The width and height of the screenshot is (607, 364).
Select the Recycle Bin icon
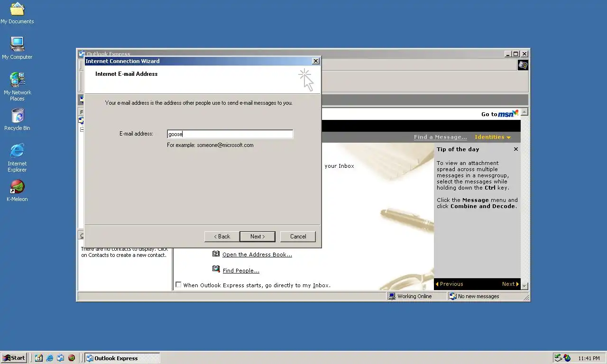(17, 119)
